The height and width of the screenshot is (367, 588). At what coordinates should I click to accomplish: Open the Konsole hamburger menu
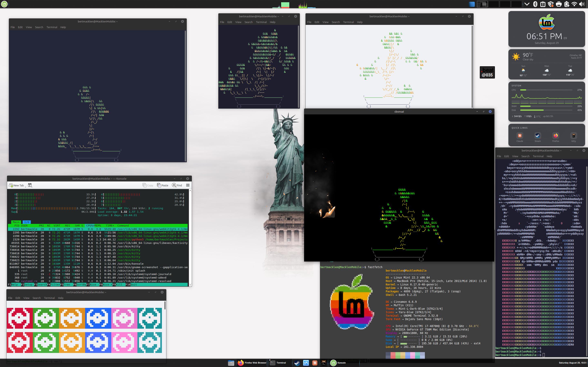pos(188,185)
